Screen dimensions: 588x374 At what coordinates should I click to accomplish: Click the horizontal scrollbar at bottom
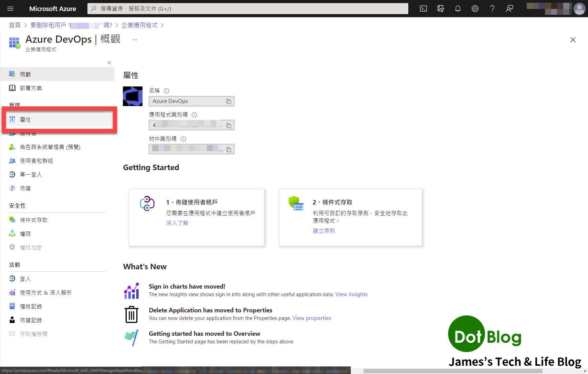pos(453,371)
